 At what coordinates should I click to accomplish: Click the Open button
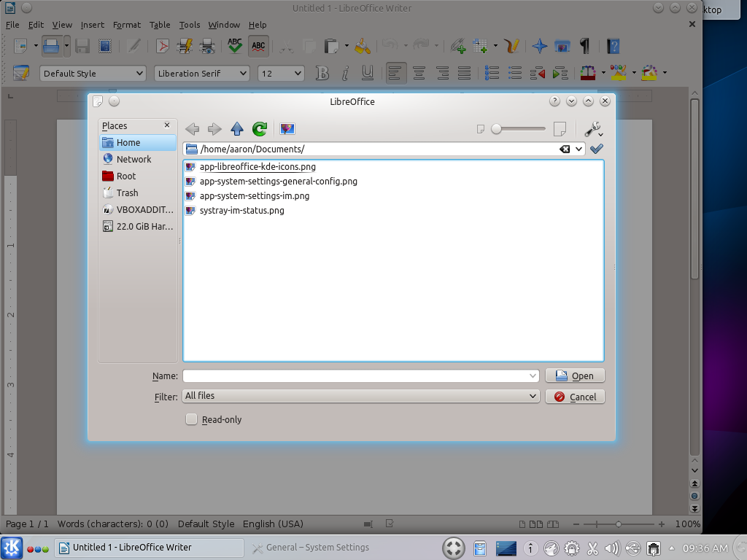tap(575, 376)
